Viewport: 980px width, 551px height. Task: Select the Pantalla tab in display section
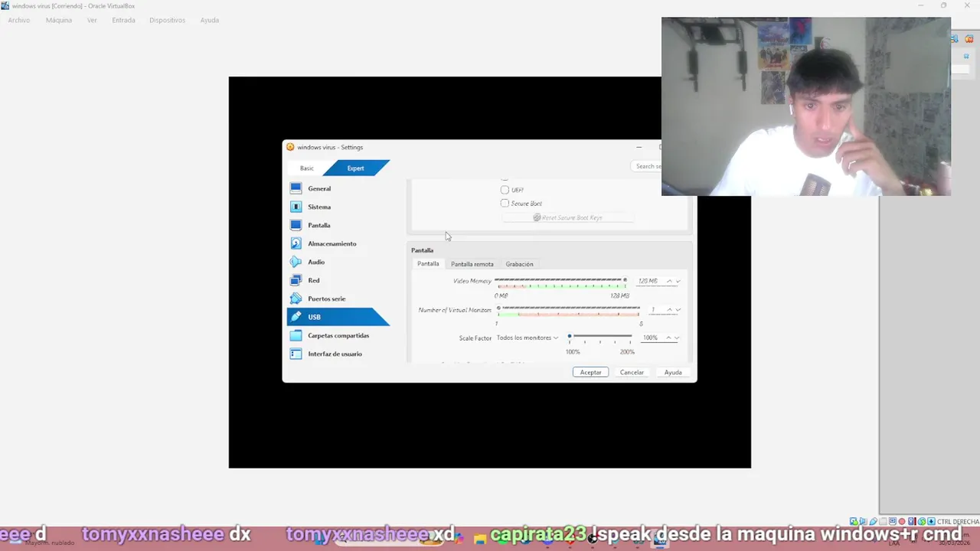(x=428, y=264)
